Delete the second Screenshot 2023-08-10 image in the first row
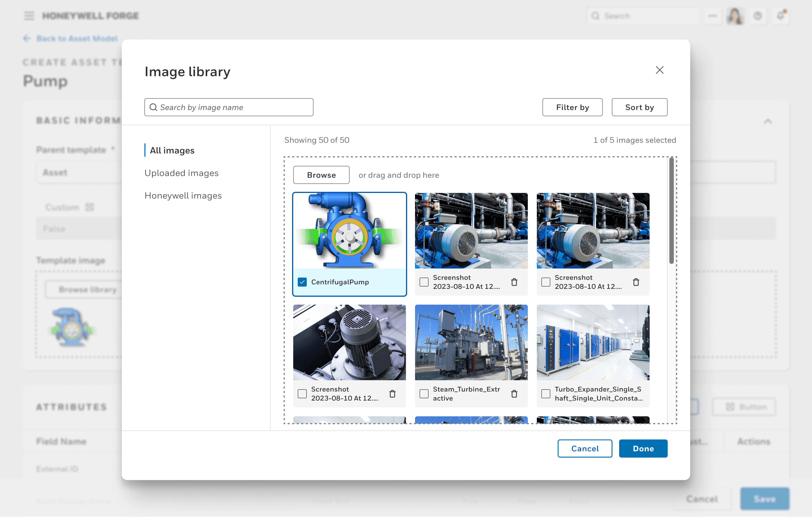Image resolution: width=812 pixels, height=519 pixels. pyautogui.click(x=514, y=282)
